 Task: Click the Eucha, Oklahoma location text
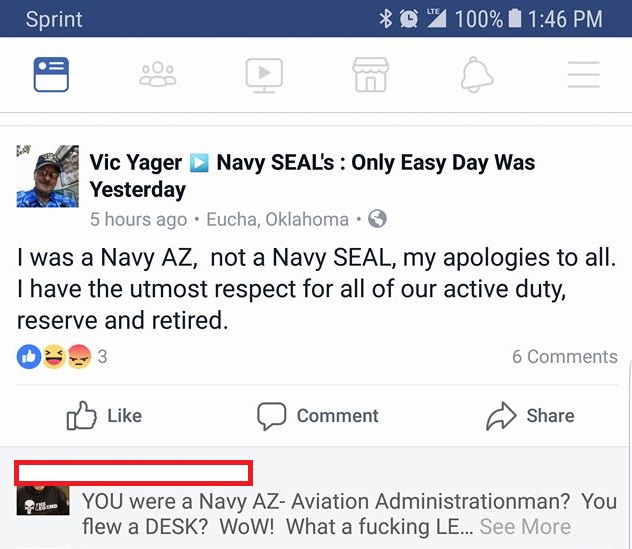click(277, 219)
